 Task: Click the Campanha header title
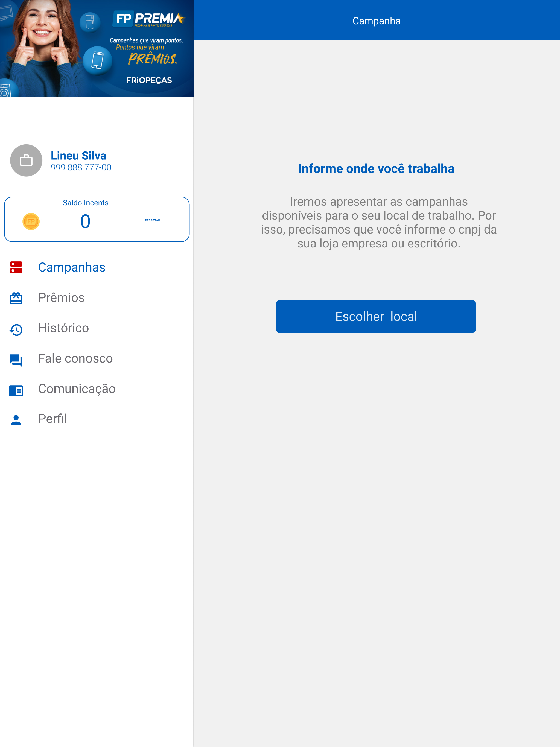376,21
